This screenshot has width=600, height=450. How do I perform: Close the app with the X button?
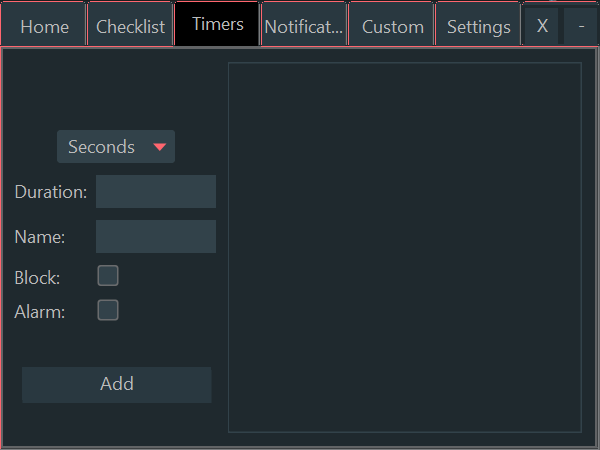(542, 27)
